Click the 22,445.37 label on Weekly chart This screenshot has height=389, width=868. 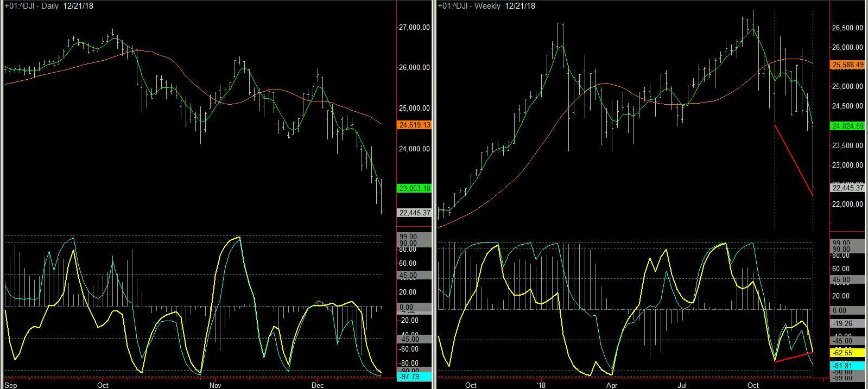(847, 188)
